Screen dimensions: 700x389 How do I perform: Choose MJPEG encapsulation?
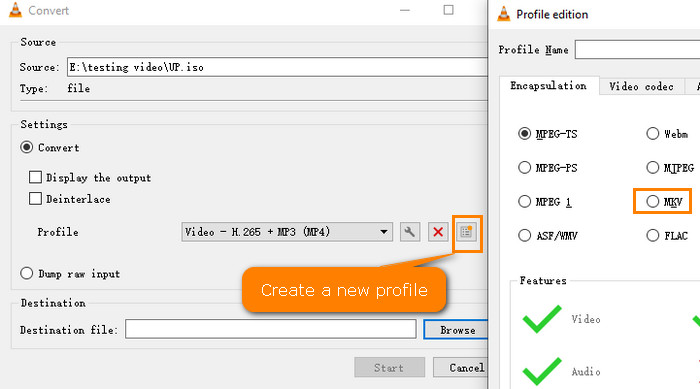(653, 167)
